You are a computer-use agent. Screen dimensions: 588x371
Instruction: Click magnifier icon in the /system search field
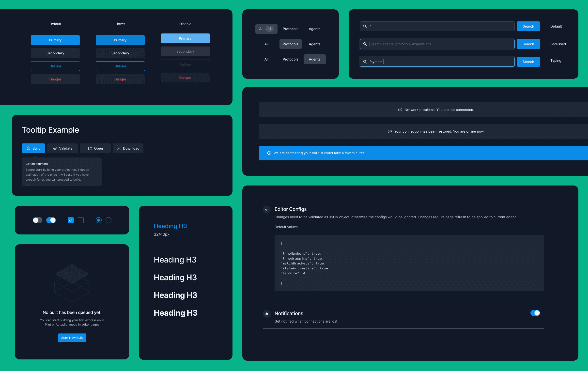coord(365,62)
